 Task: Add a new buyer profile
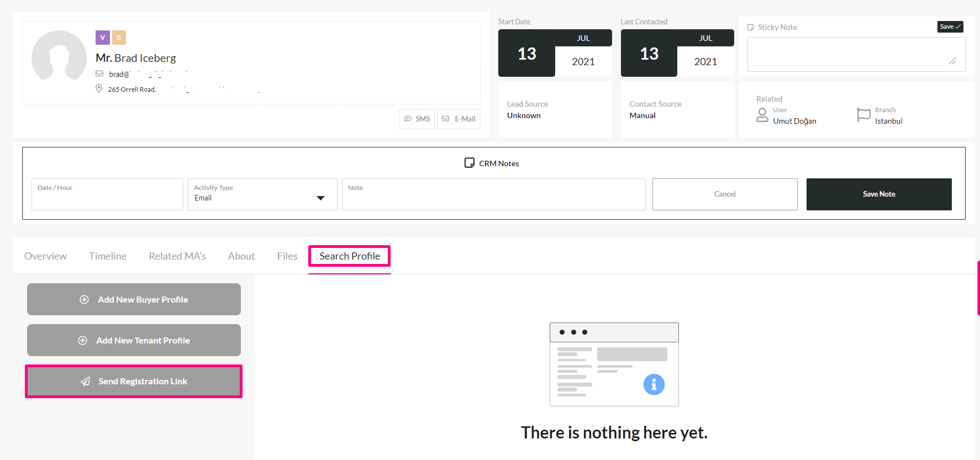[134, 299]
